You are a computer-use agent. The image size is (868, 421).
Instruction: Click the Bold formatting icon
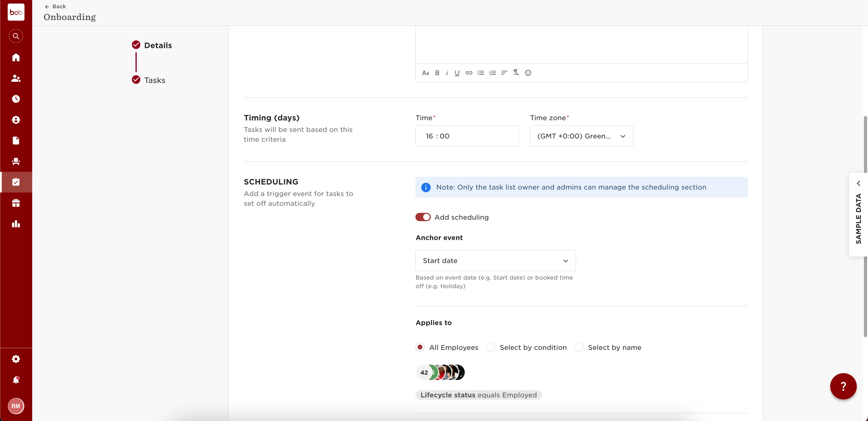pos(437,73)
